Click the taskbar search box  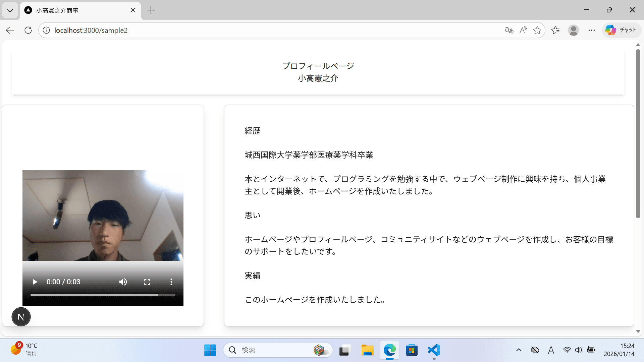point(278,350)
